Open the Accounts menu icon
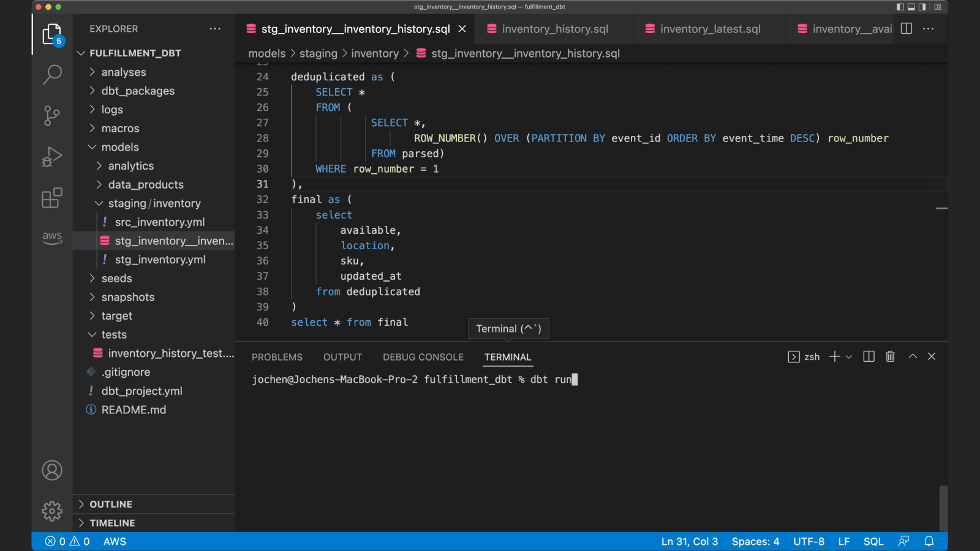The image size is (980, 551). coord(52,470)
